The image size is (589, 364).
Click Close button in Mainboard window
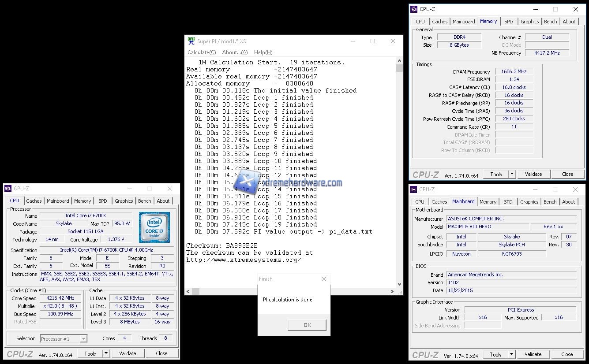point(567,354)
